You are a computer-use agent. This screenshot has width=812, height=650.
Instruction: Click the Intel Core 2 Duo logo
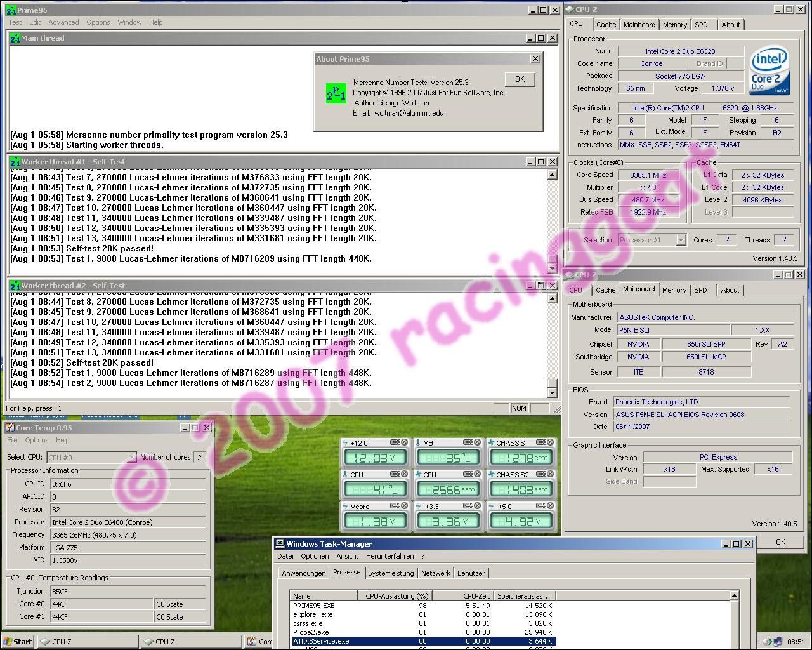coord(769,71)
